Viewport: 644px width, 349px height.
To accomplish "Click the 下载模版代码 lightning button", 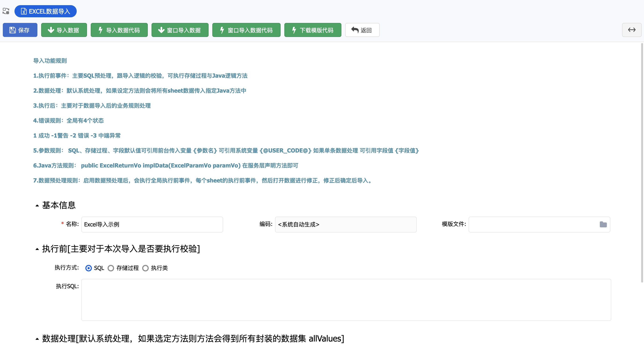I will click(312, 30).
